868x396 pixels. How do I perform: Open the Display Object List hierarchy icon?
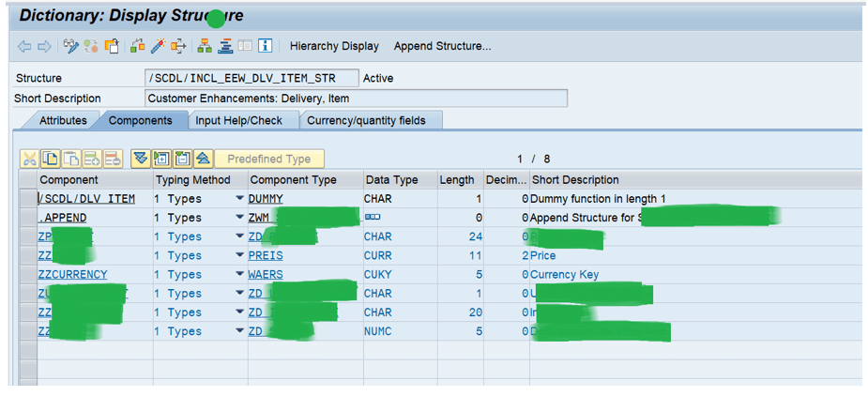tap(205, 47)
